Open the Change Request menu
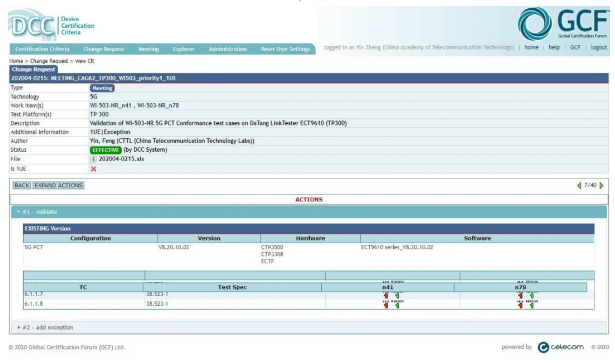Screen dimensions: 615x364 [104, 49]
